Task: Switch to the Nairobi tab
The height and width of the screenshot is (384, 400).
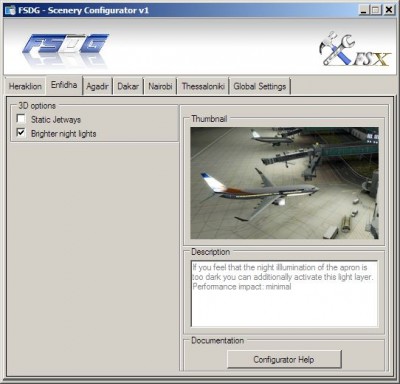Action: coord(160,86)
